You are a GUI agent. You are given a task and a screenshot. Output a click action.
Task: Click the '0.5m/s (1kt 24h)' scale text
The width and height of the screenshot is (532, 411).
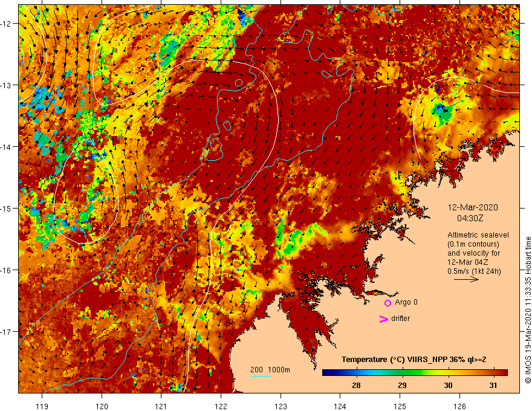click(474, 271)
